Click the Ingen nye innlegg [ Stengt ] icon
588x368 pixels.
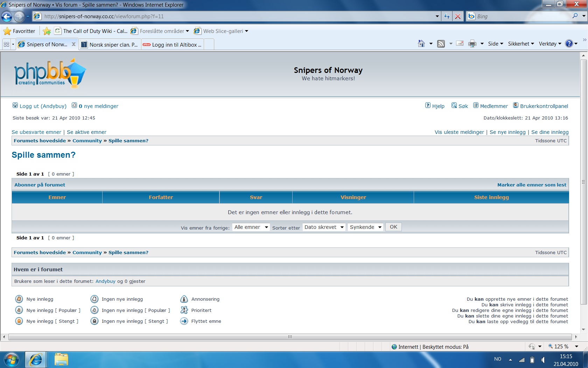[94, 321]
